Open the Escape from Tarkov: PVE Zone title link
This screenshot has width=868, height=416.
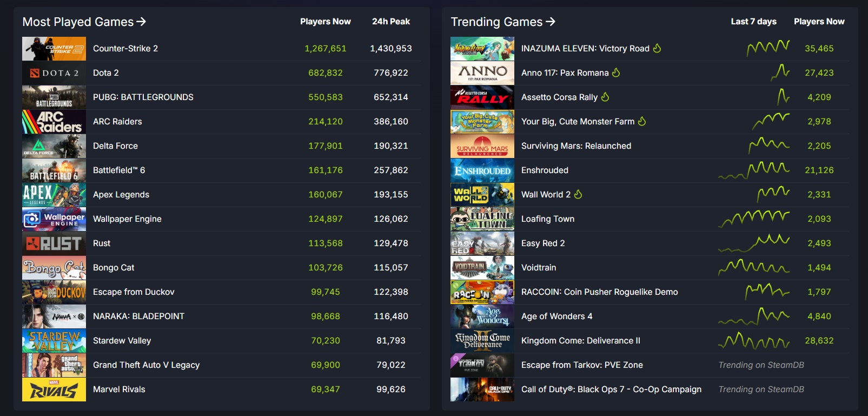582,365
